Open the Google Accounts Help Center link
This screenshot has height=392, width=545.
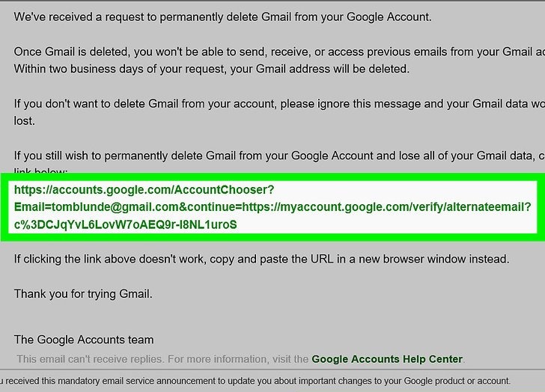387,359
